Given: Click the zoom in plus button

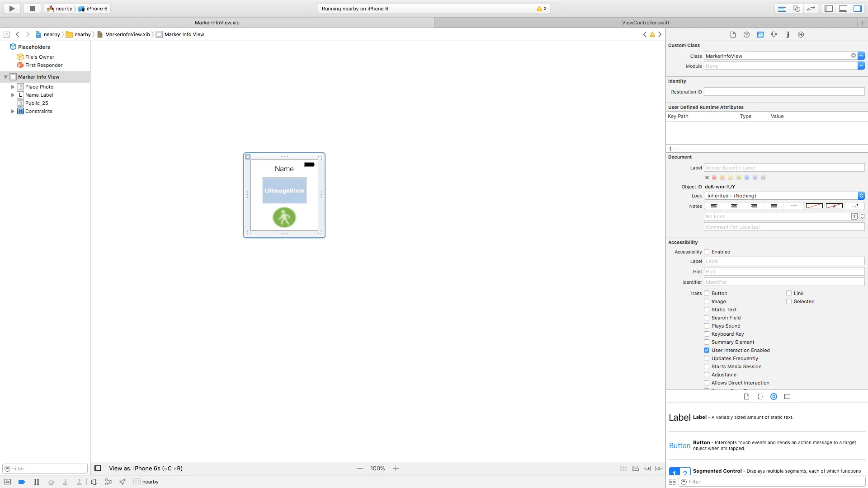Looking at the screenshot, I should 396,469.
